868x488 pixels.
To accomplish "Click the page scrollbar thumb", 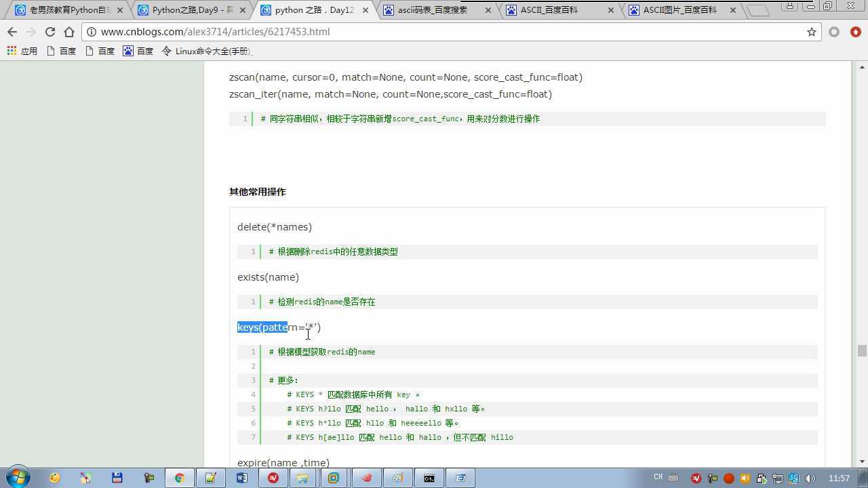I will coord(862,350).
